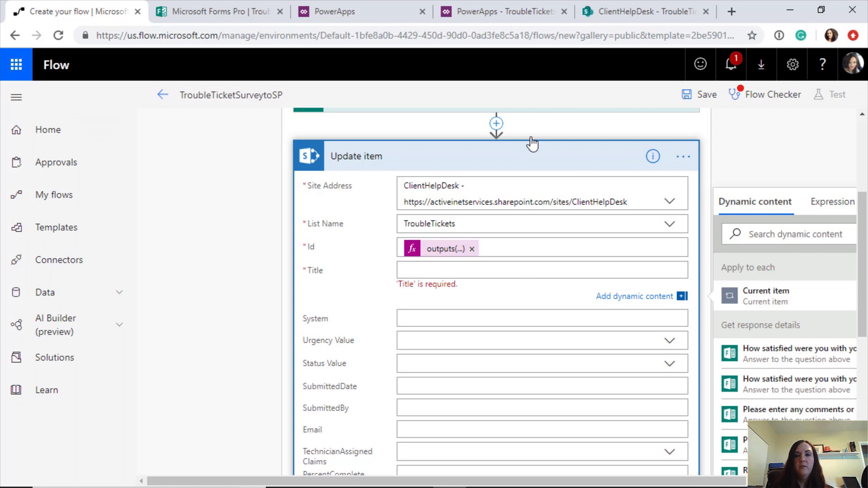Expand the Data menu chevron
868x488 pixels.
pyautogui.click(x=119, y=292)
